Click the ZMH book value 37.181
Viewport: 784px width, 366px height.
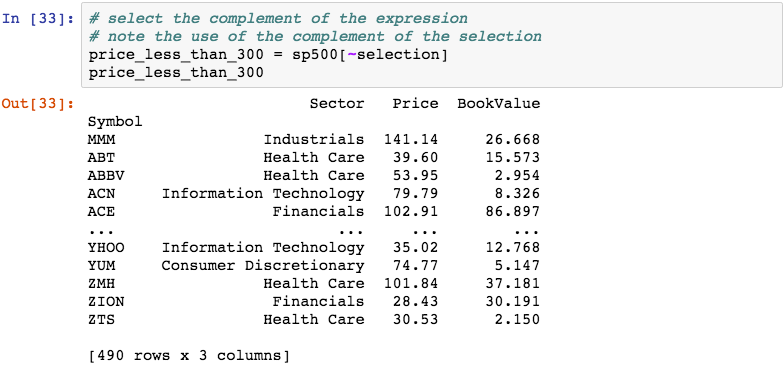click(512, 284)
